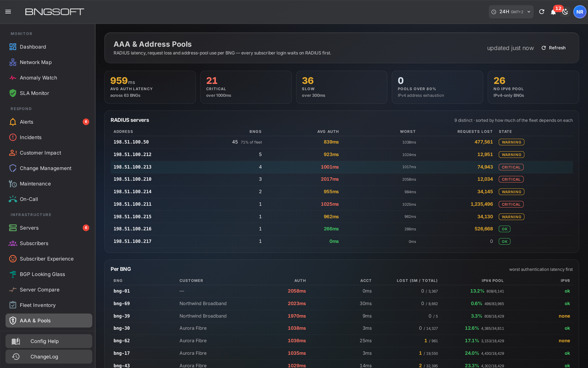The image size is (588, 368).
Task: Click the 198.51.100.216 address
Action: coord(132,229)
